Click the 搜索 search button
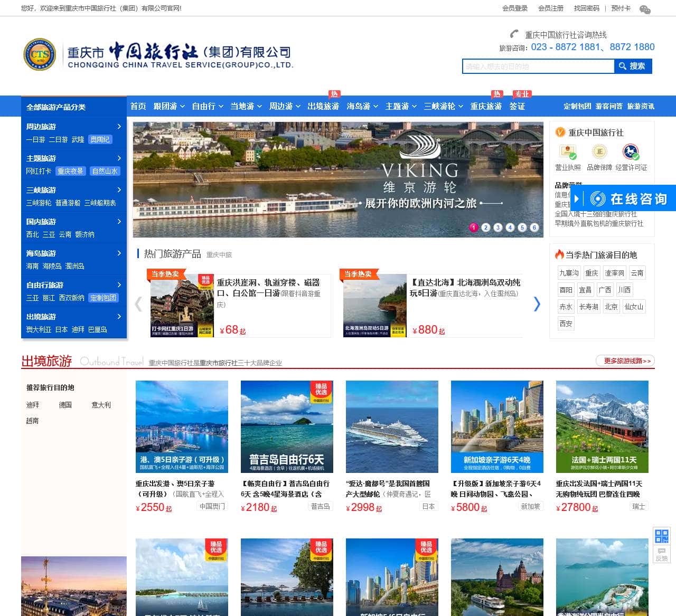 click(633, 66)
